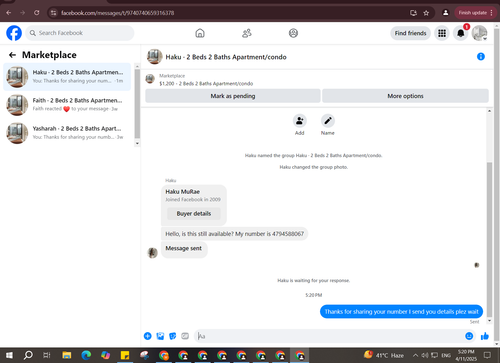
Task: Click the Message sent bubble
Action: click(x=184, y=249)
